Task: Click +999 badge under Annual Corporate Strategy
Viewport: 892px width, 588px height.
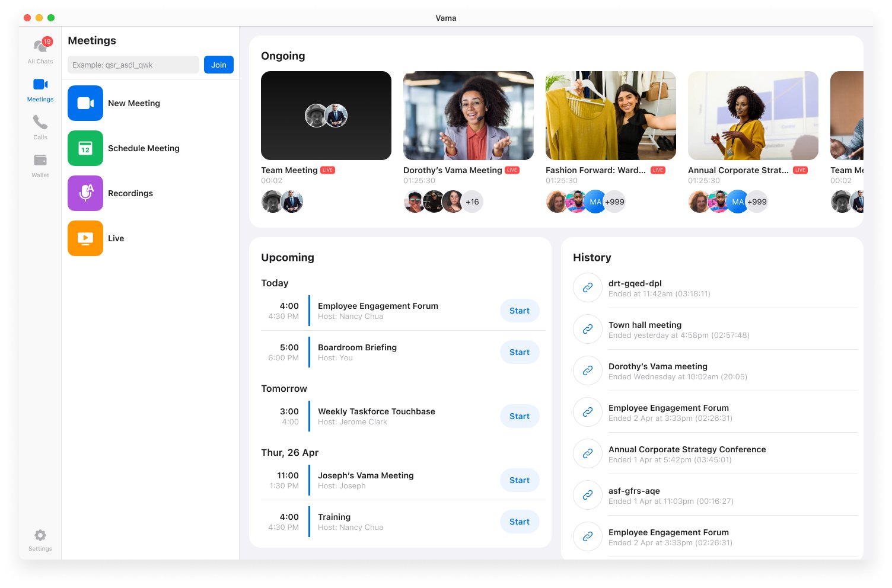Action: [x=757, y=202]
